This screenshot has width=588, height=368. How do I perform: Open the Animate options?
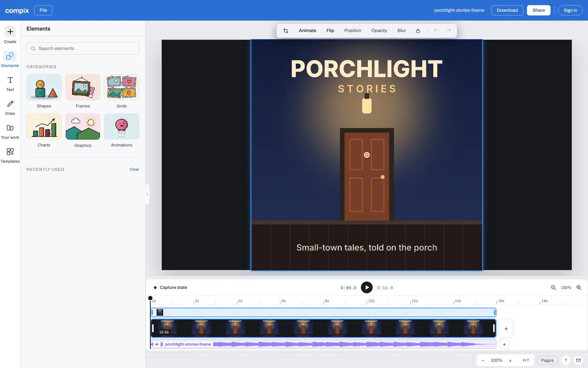[307, 31]
